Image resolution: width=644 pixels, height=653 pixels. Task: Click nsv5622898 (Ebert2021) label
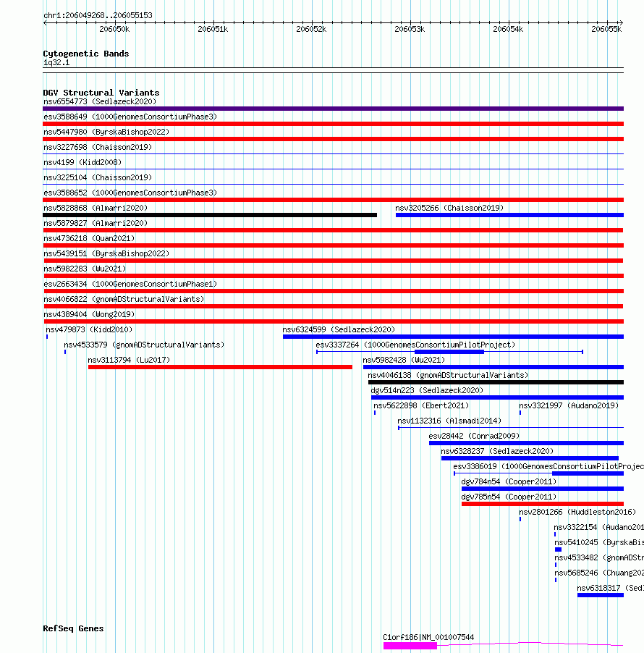(421, 405)
